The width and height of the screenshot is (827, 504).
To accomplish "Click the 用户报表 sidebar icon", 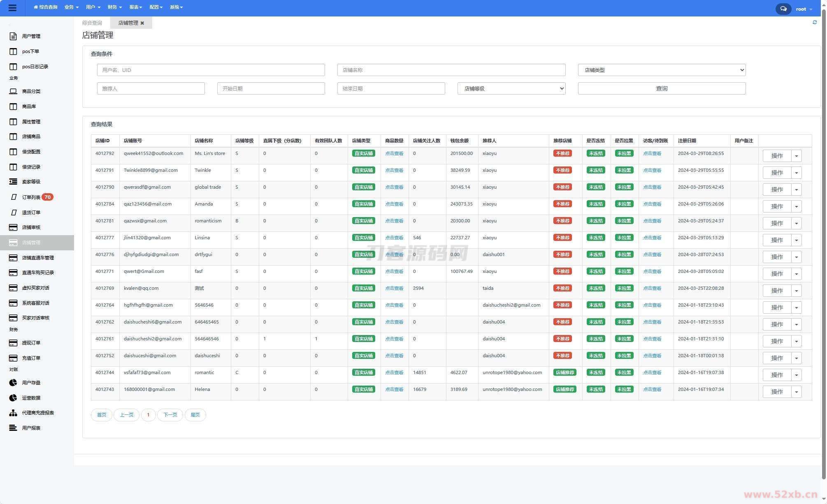I will [x=13, y=428].
